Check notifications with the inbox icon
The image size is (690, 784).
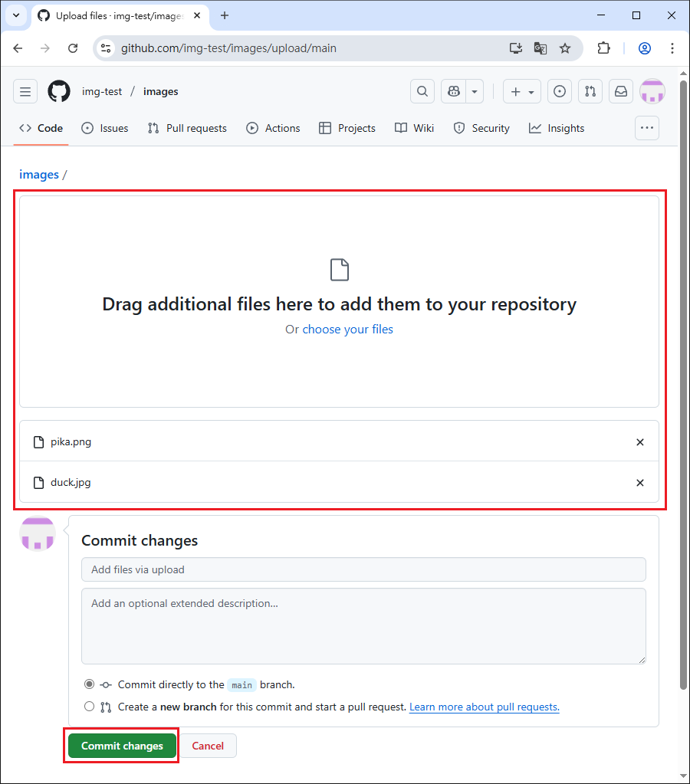(621, 91)
